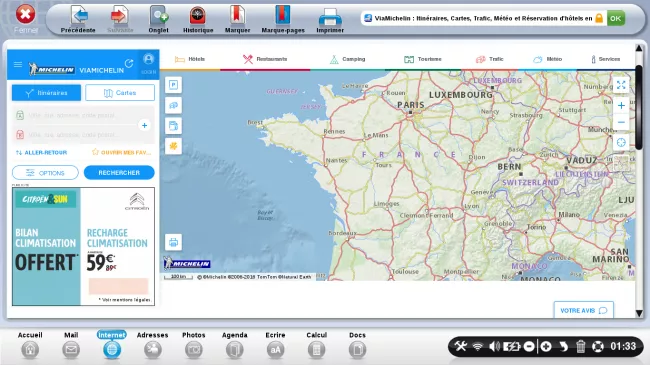The width and height of the screenshot is (650, 365).
Task: Open help lifebuoy icon in tray
Action: [x=598, y=346]
